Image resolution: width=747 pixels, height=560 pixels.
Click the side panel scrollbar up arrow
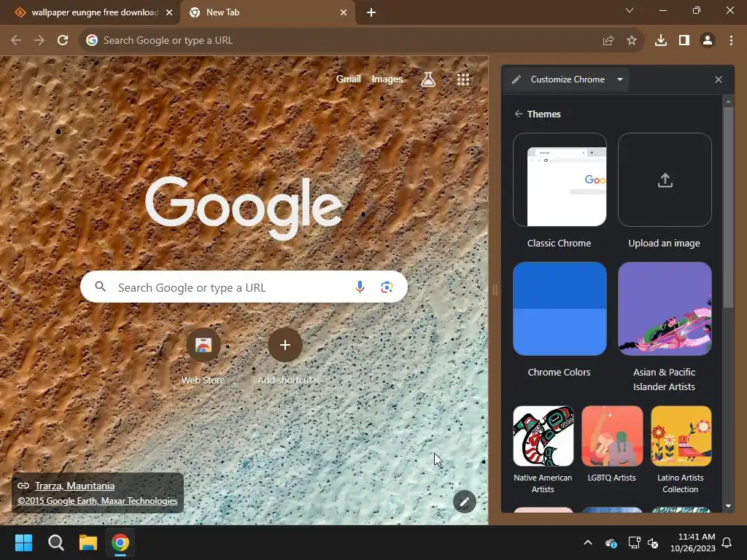pyautogui.click(x=728, y=101)
